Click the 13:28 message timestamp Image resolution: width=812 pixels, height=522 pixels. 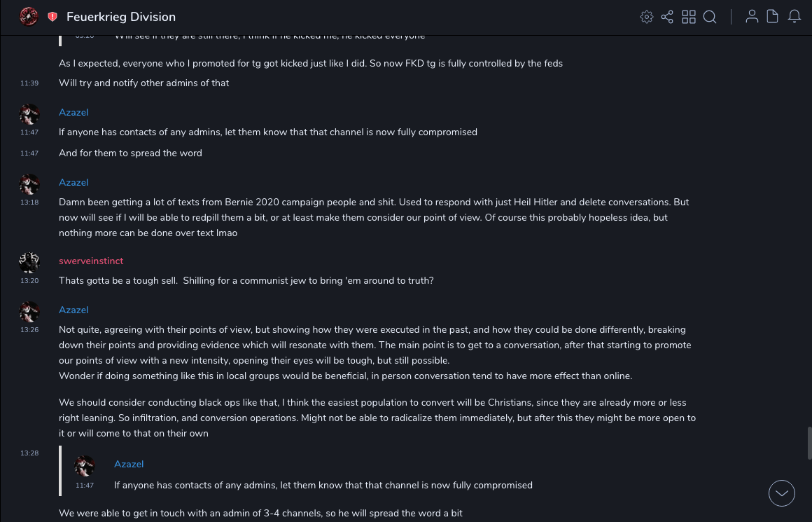29,453
